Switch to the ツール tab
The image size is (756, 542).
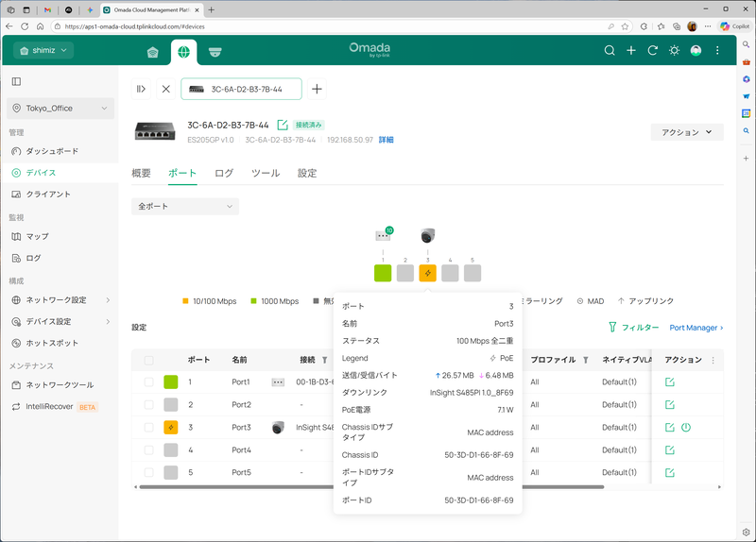[x=266, y=173]
